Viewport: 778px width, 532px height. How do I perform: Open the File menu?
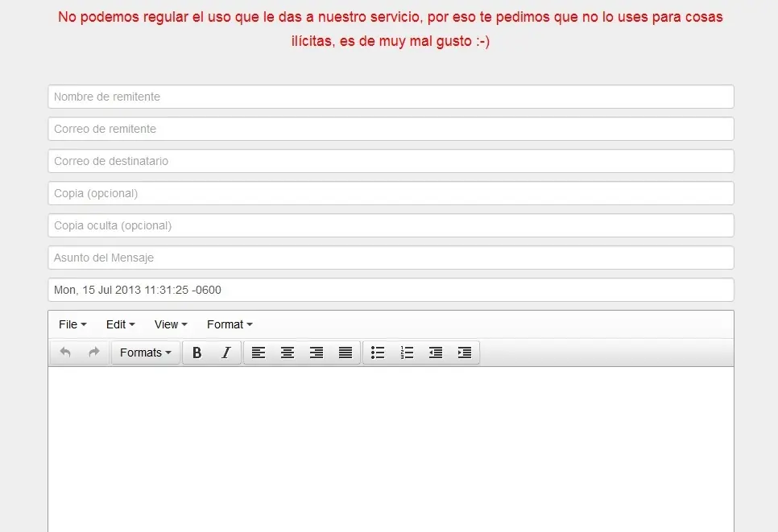[72, 324]
